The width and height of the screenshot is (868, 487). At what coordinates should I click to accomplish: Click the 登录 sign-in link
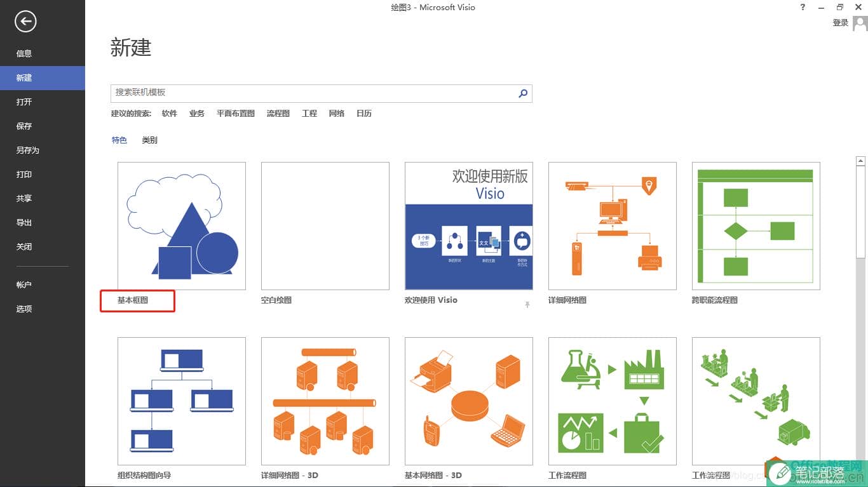[x=841, y=23]
